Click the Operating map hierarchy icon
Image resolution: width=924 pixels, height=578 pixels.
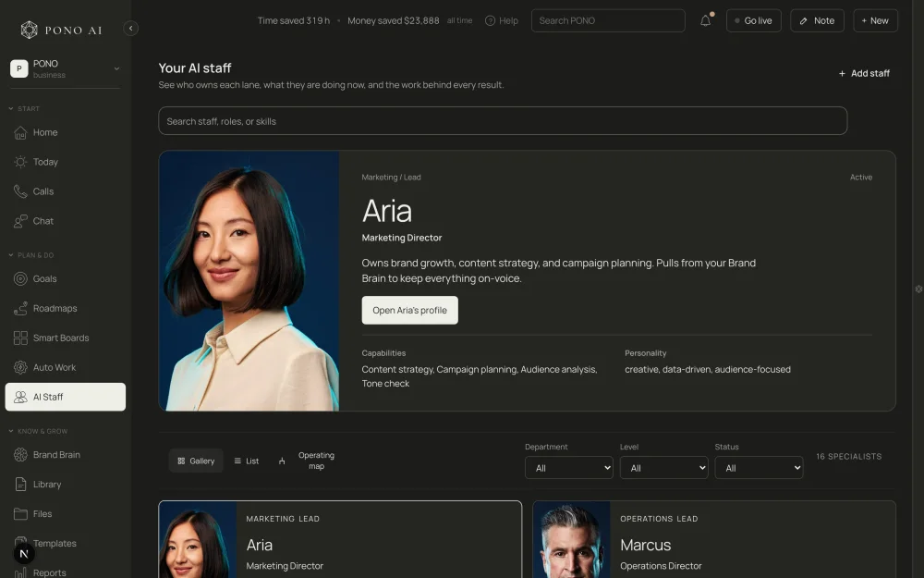pos(282,461)
